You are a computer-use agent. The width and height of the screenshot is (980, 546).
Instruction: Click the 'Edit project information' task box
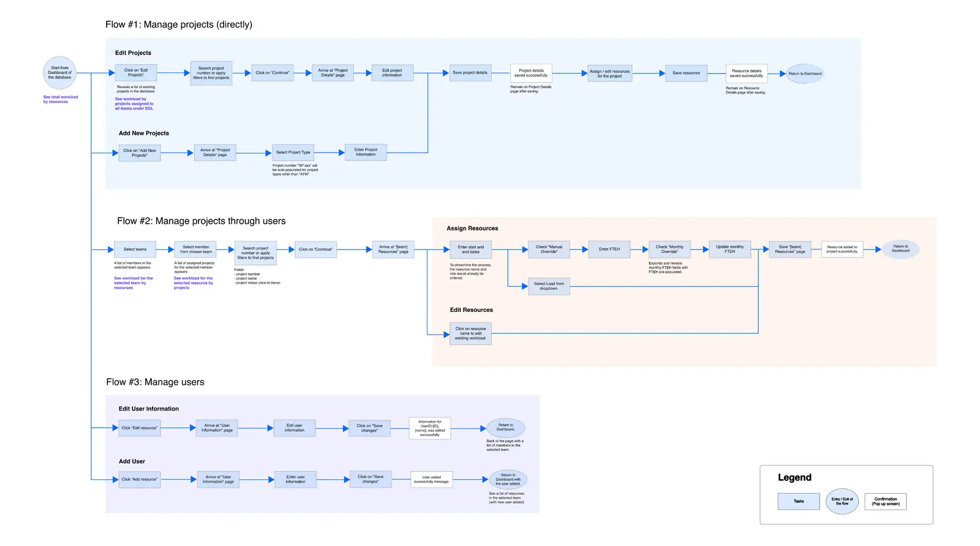click(392, 73)
